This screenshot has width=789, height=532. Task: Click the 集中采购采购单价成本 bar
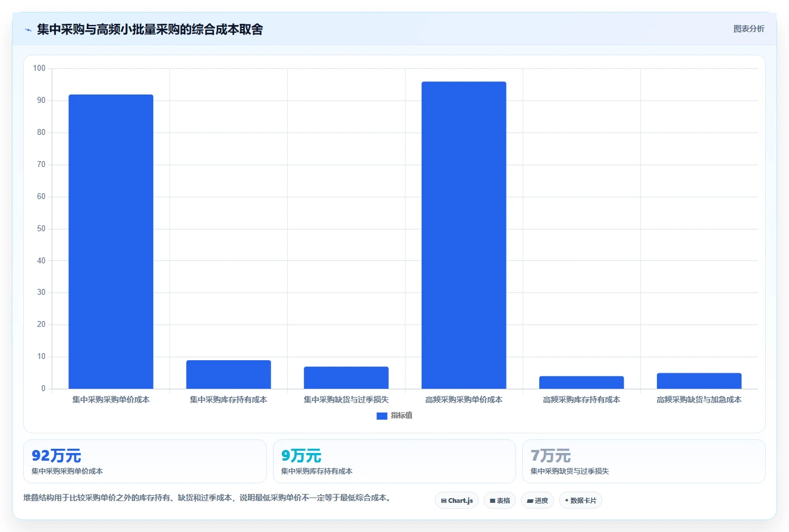tap(111, 242)
